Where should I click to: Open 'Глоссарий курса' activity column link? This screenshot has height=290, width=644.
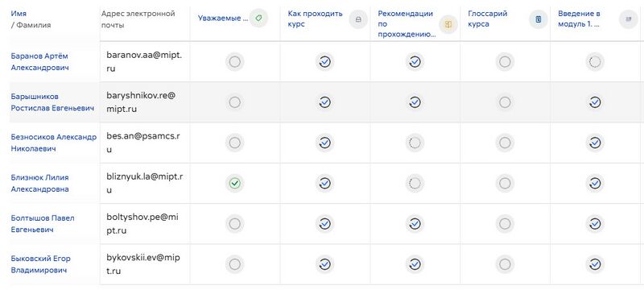[x=488, y=19]
